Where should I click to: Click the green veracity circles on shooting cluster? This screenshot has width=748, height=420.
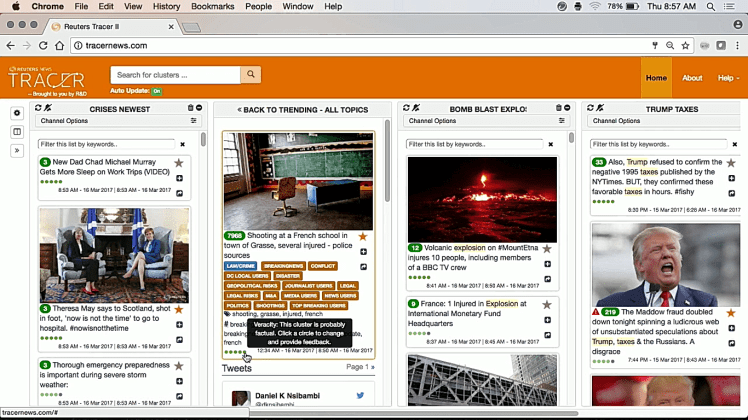[234, 352]
